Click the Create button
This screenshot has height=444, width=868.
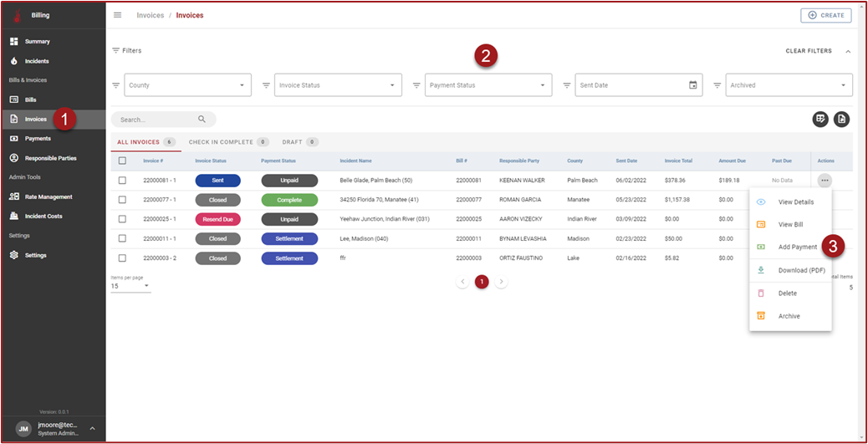pos(825,15)
